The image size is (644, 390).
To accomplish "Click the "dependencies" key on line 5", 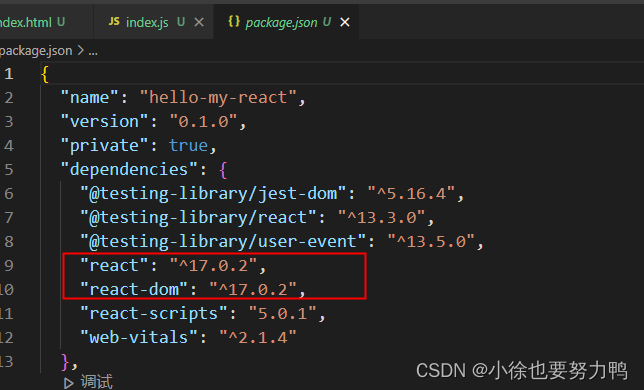I will pos(129,170).
